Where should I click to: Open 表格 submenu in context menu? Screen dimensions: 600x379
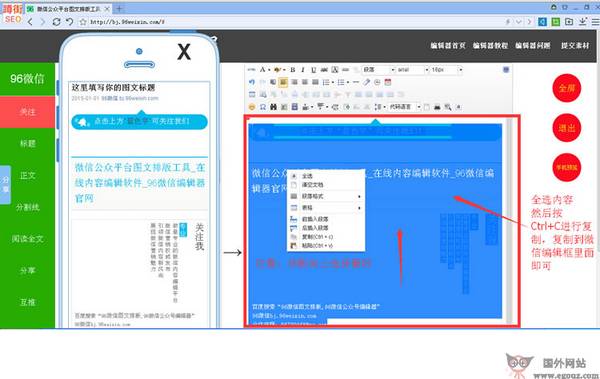(x=326, y=208)
